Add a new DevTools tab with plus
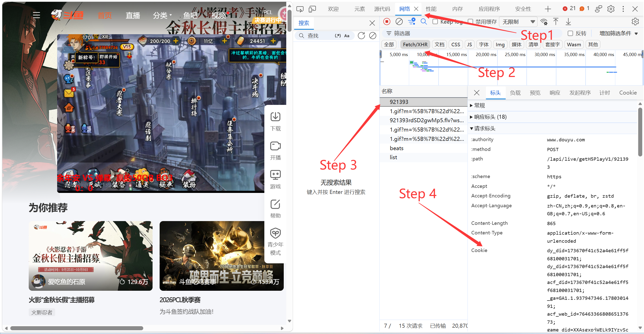Viewport: 644px width, 334px height. (548, 9)
